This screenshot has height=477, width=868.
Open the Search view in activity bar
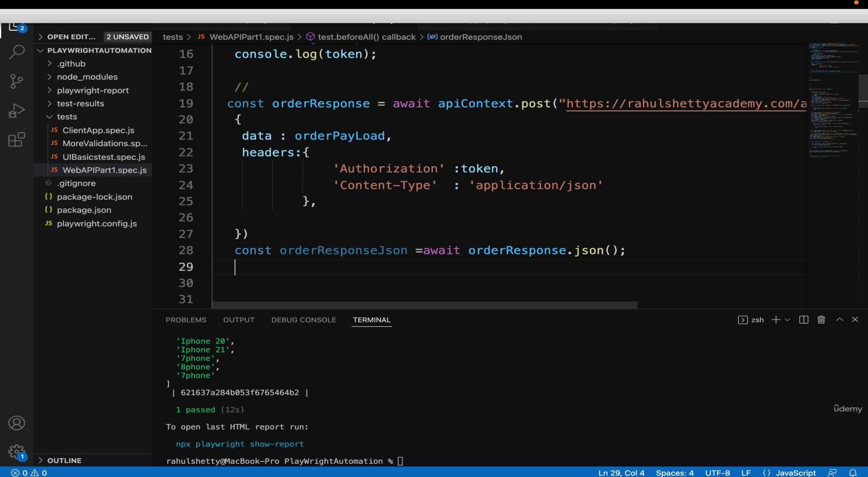[17, 52]
